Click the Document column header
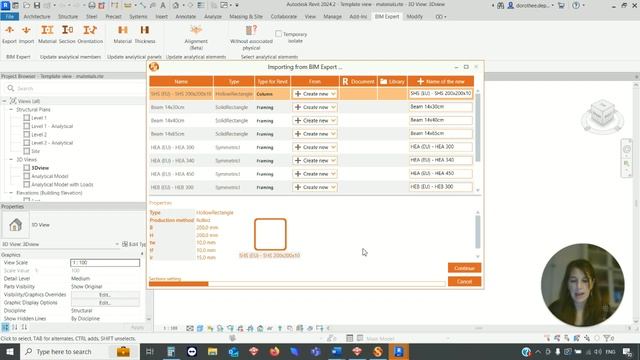This screenshot has width=640, height=360. tap(358, 82)
